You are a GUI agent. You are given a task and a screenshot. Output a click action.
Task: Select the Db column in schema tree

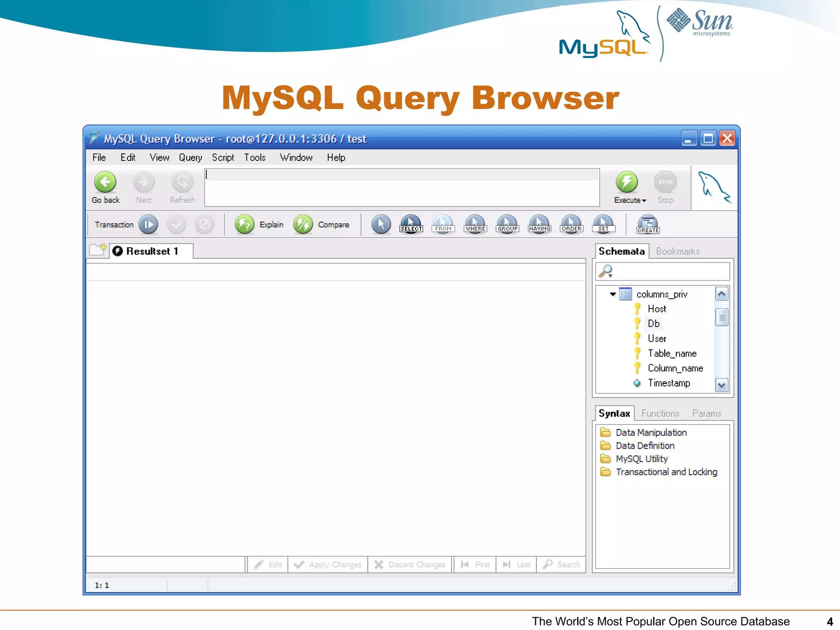(x=654, y=324)
